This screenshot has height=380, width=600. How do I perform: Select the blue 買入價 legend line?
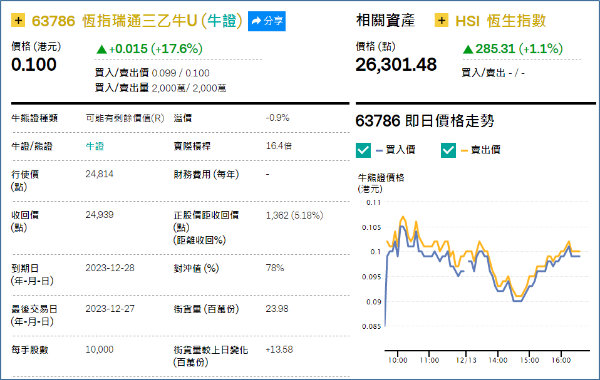pyautogui.click(x=379, y=150)
